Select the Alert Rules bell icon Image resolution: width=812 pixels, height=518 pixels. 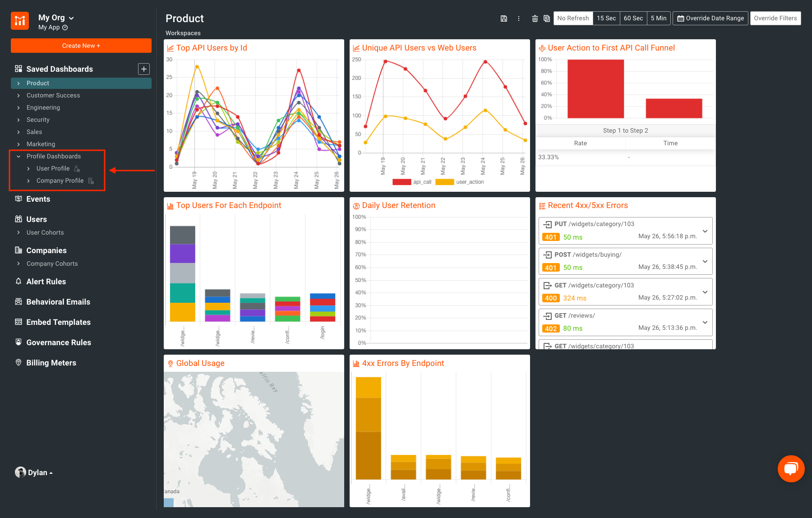point(18,281)
